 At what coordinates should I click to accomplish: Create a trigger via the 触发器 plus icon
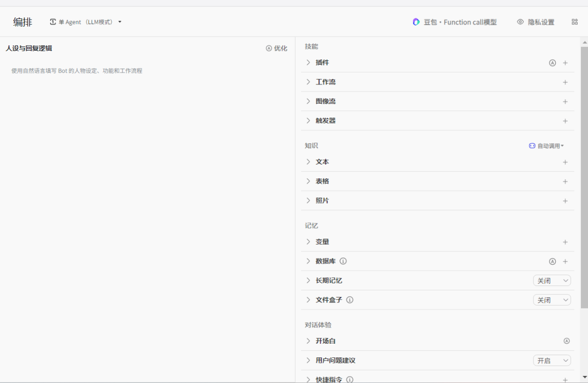[x=565, y=120]
